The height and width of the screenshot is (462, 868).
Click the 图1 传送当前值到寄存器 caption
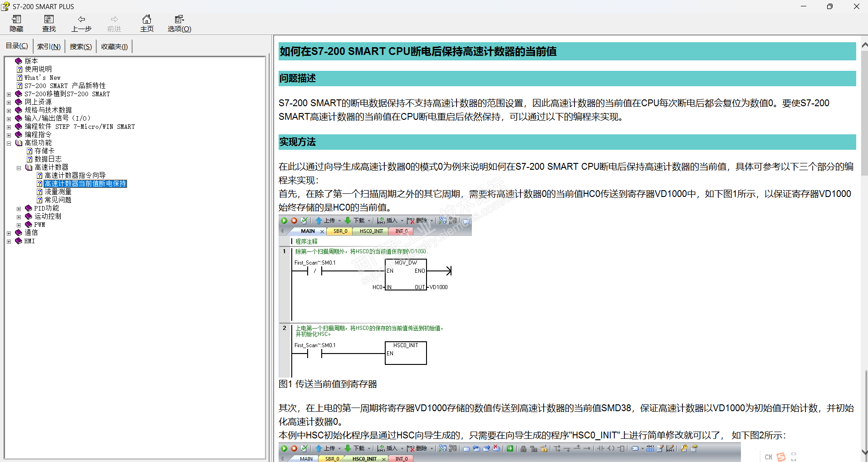[x=328, y=384]
